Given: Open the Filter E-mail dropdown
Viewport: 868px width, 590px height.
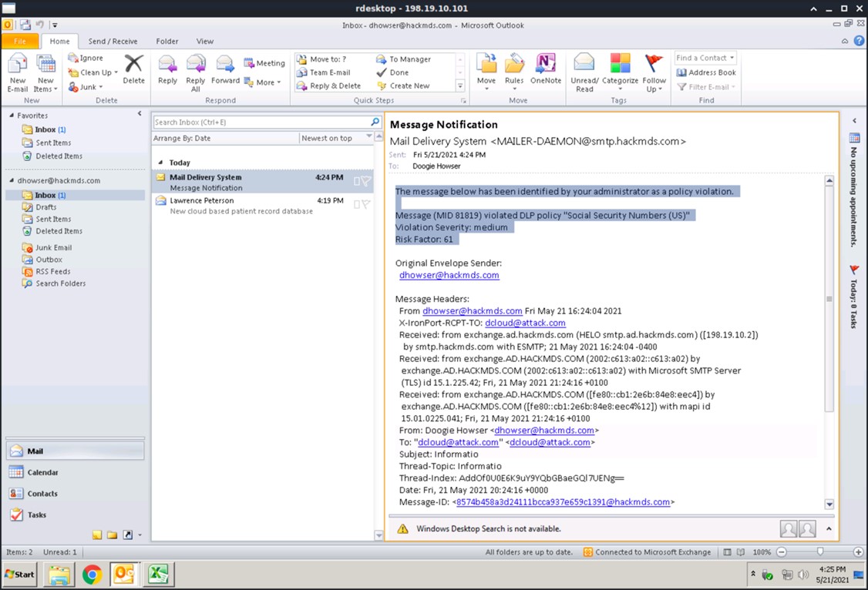Looking at the screenshot, I should 706,87.
